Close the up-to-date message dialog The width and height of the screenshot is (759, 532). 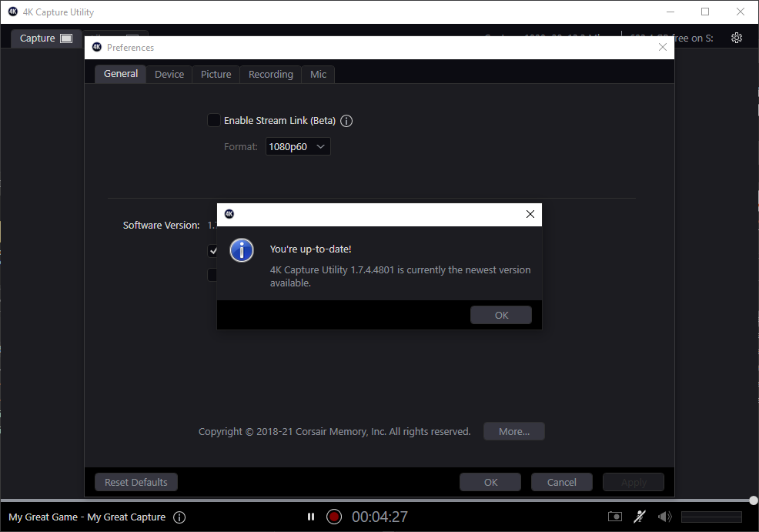click(530, 214)
